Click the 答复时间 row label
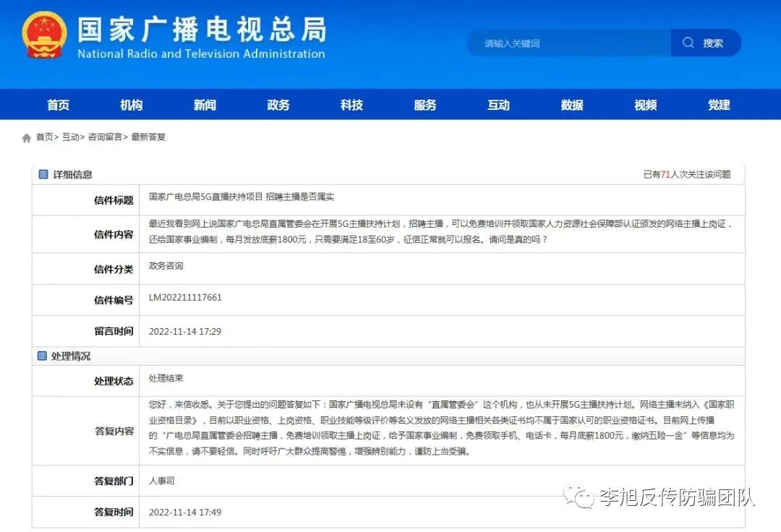This screenshot has height=532, width=781. pyautogui.click(x=114, y=512)
